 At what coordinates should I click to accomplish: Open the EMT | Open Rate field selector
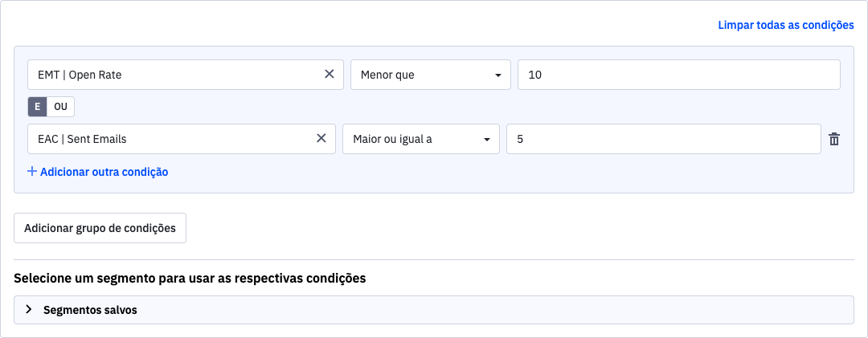[x=186, y=75]
